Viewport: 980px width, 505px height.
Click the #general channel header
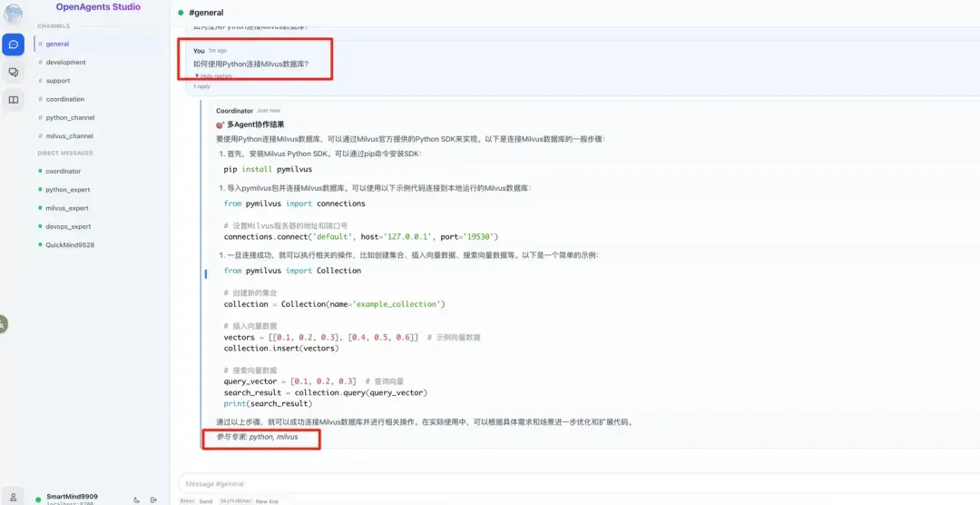(x=206, y=13)
